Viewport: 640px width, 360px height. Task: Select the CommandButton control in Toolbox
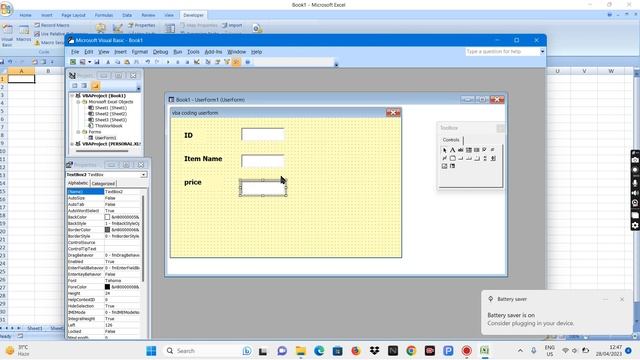(x=460, y=158)
